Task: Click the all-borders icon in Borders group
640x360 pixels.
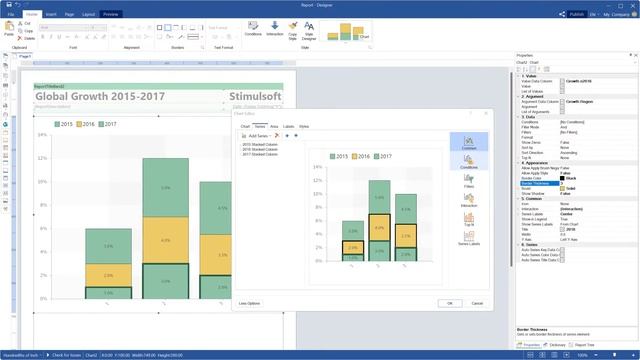Action: (160, 28)
